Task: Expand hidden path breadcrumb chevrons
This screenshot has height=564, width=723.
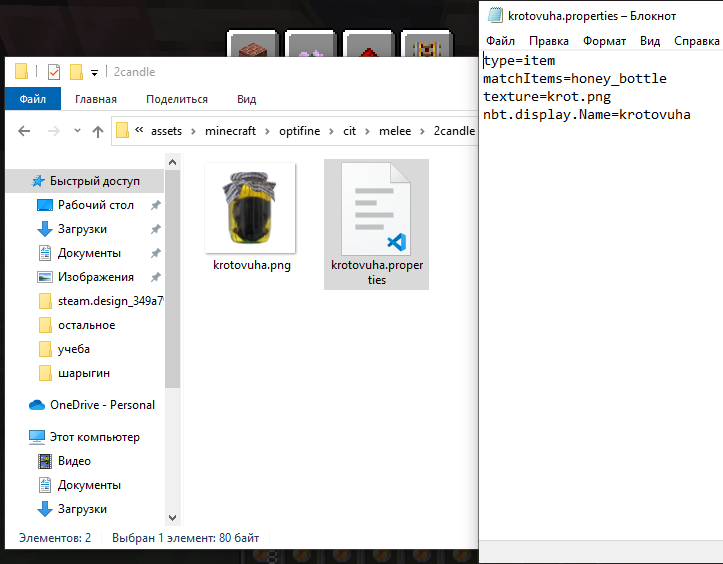Action: 139,131
